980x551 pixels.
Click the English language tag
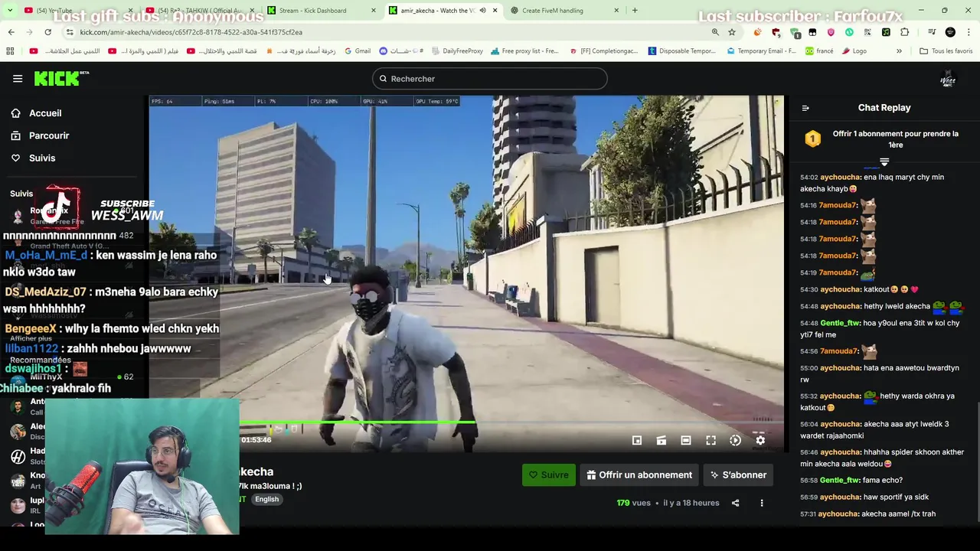267,499
